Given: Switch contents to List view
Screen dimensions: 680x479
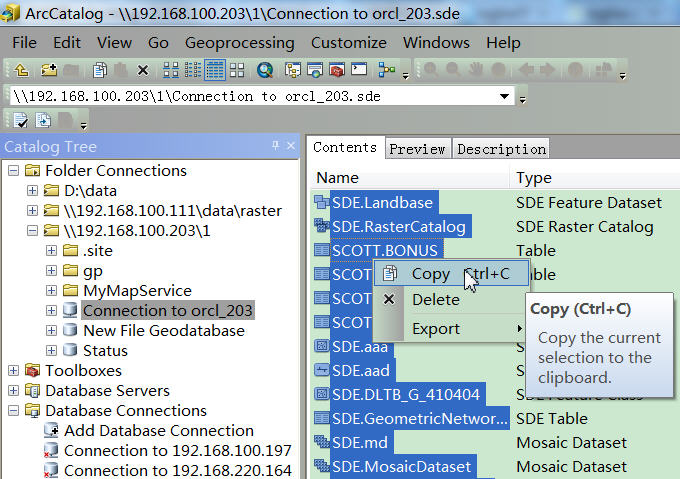Looking at the screenshot, I should pos(193,70).
